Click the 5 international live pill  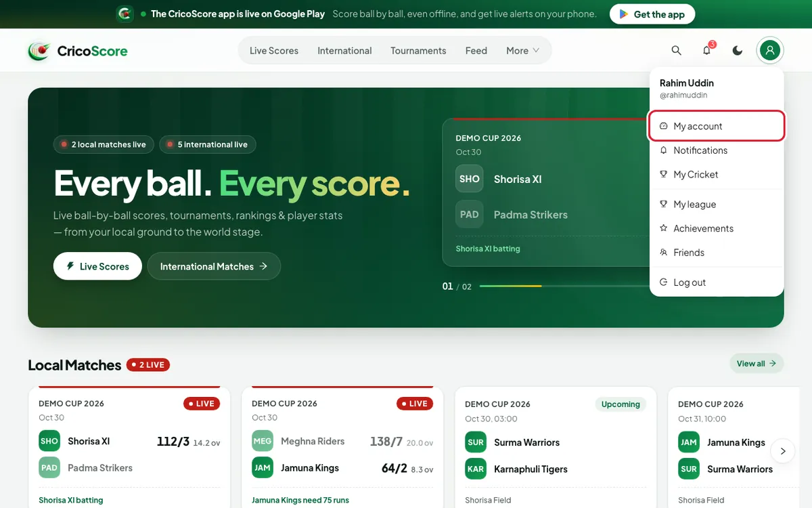coord(208,144)
